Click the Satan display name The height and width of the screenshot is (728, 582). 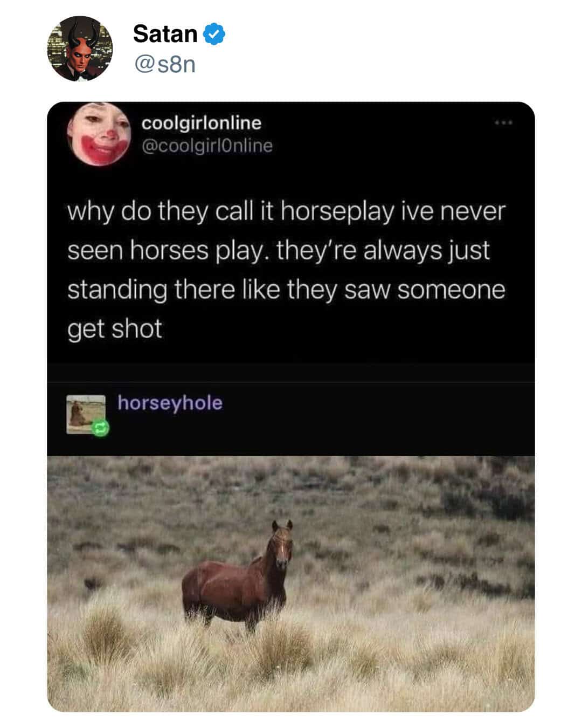pyautogui.click(x=165, y=33)
